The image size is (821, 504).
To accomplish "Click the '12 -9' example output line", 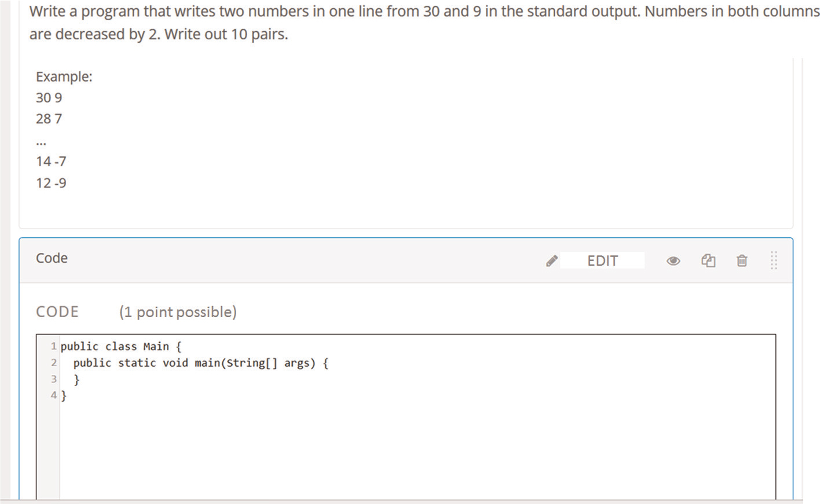I will [51, 183].
